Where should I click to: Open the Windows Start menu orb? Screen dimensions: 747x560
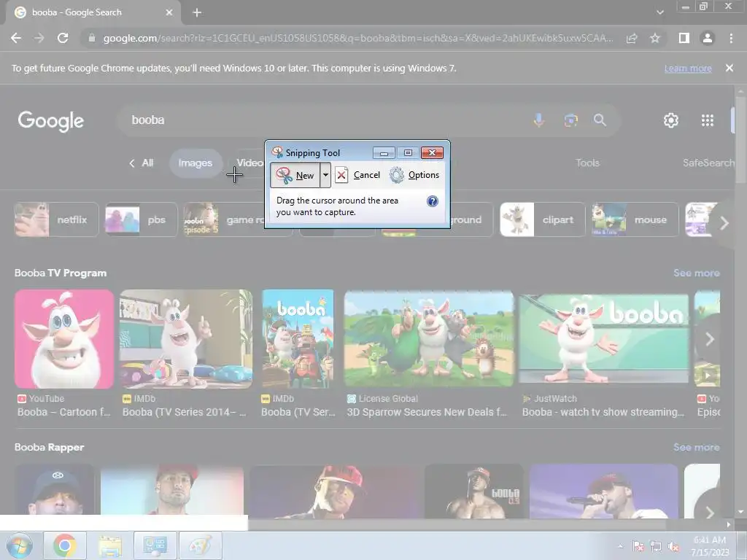click(20, 545)
